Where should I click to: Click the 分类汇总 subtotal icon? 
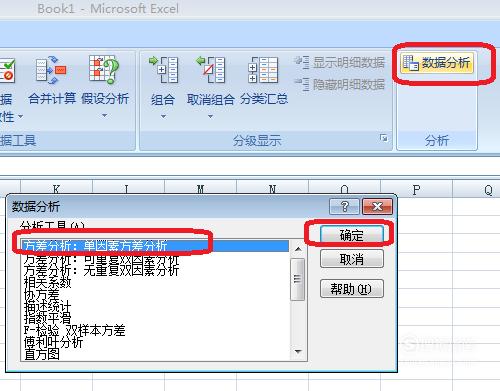click(263, 70)
